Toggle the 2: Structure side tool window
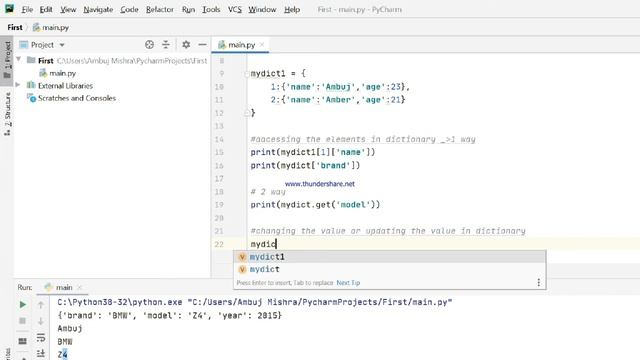 coord(7,113)
